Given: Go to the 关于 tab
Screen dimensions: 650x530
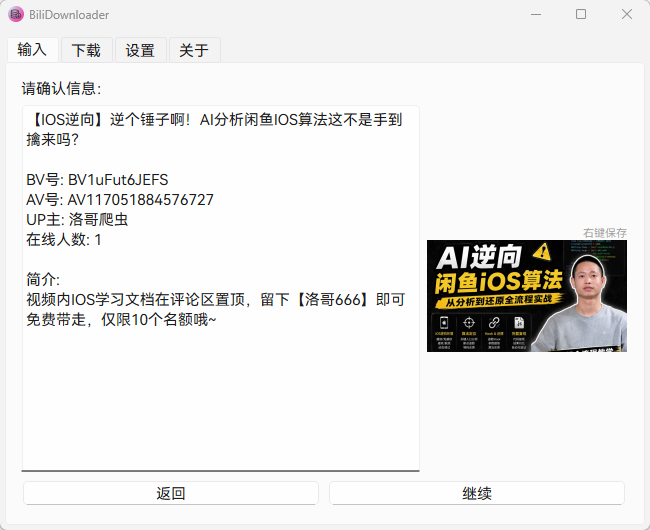Looking at the screenshot, I should tap(194, 50).
